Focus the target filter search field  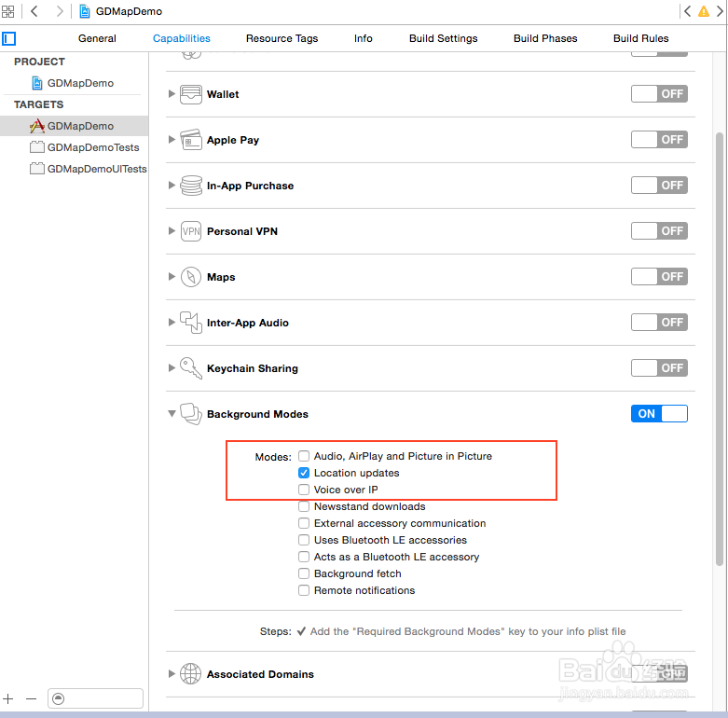point(95,698)
